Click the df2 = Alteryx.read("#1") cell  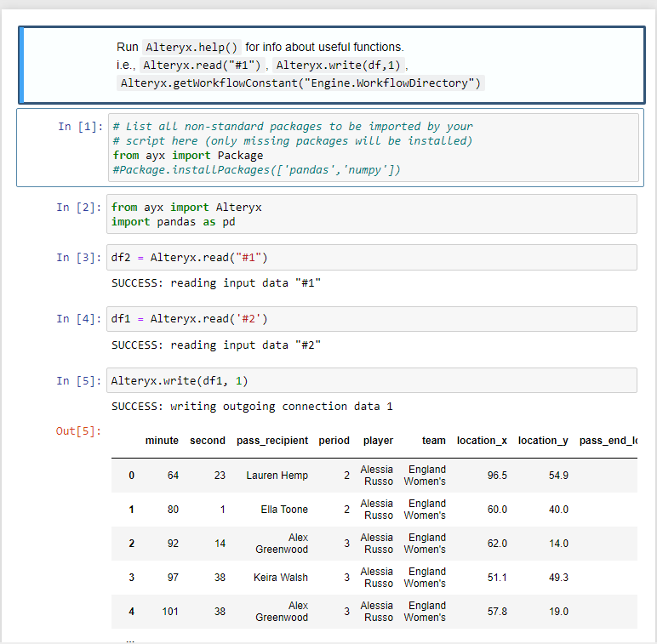pyautogui.click(x=373, y=257)
